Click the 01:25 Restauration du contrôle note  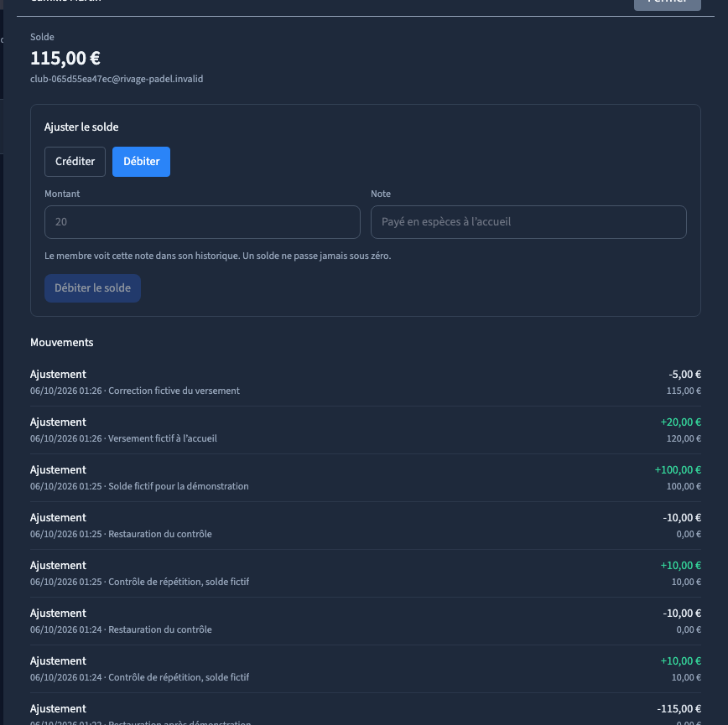pos(160,534)
